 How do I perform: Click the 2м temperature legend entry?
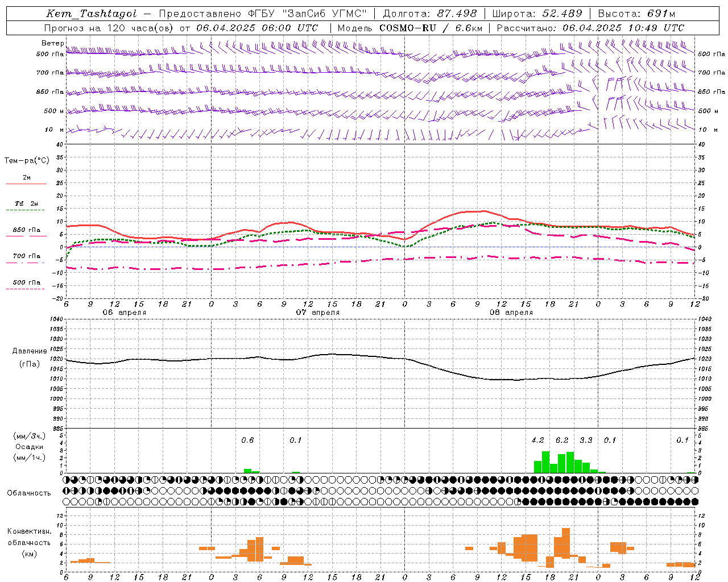27,177
